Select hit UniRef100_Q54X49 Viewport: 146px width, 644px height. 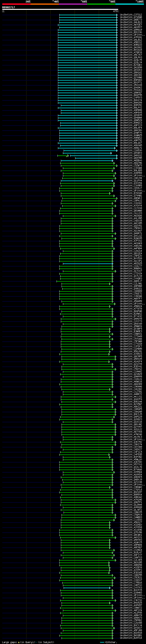[x=131, y=324]
